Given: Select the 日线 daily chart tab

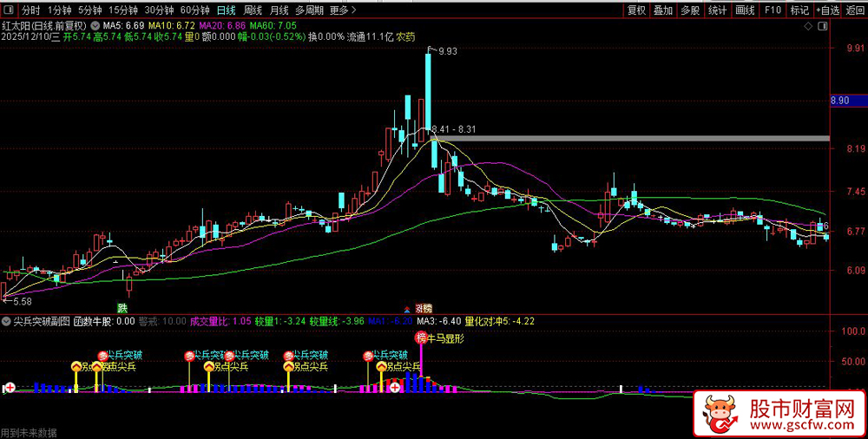Looking at the screenshot, I should [226, 10].
